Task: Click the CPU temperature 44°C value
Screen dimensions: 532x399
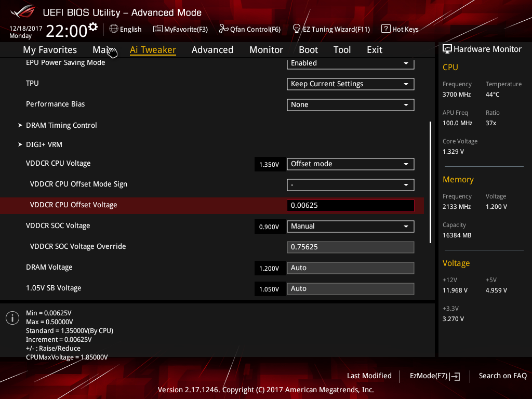Action: point(493,95)
